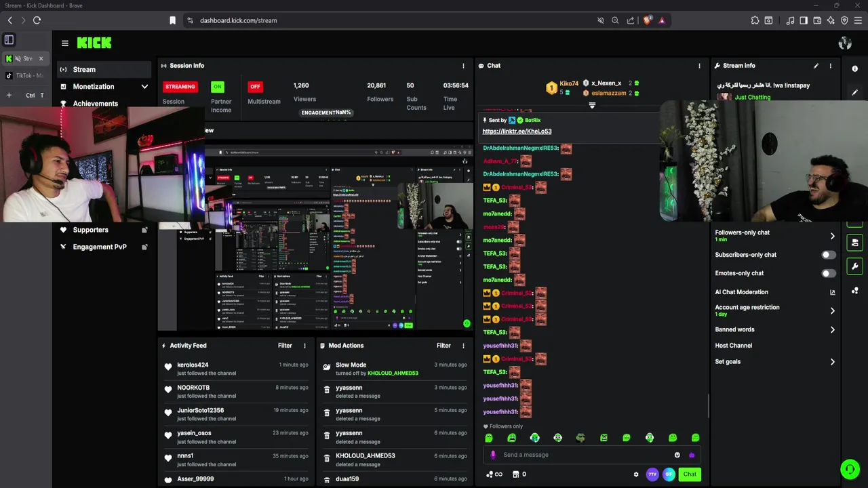Click the chat scrollbar
This screenshot has width=868, height=488.
click(x=709, y=405)
